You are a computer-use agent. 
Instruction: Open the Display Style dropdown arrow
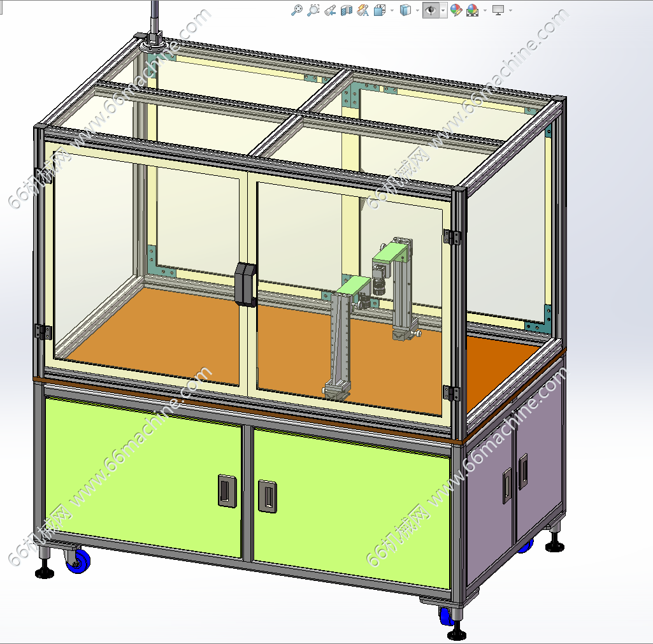(417, 10)
